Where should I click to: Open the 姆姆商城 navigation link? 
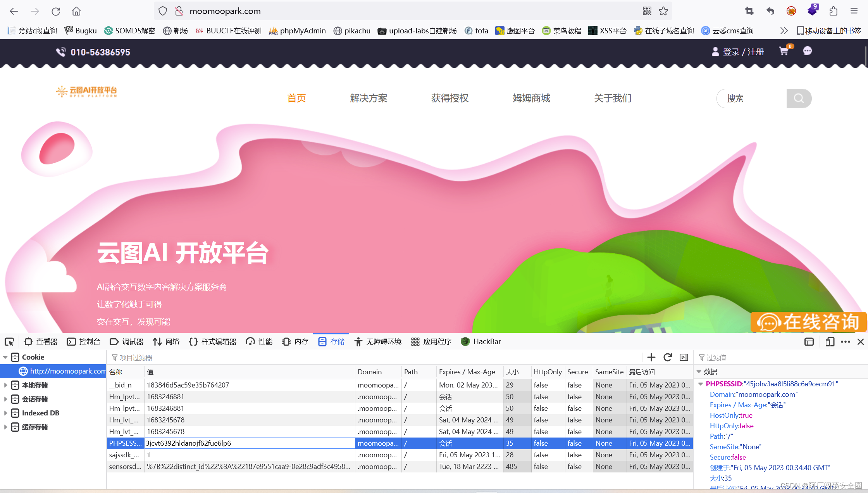click(531, 99)
